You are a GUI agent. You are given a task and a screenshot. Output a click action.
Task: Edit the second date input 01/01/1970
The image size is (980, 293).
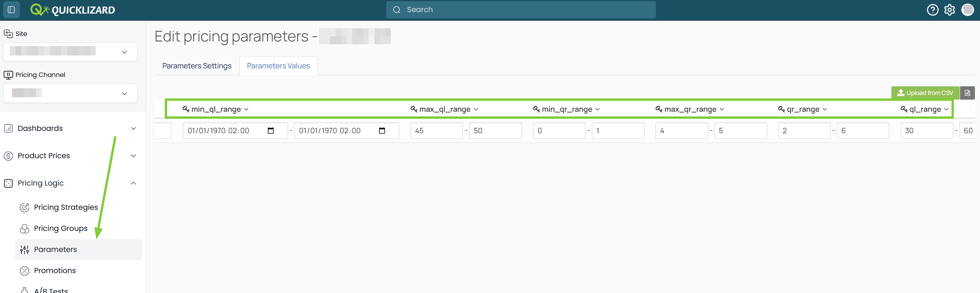tap(346, 130)
